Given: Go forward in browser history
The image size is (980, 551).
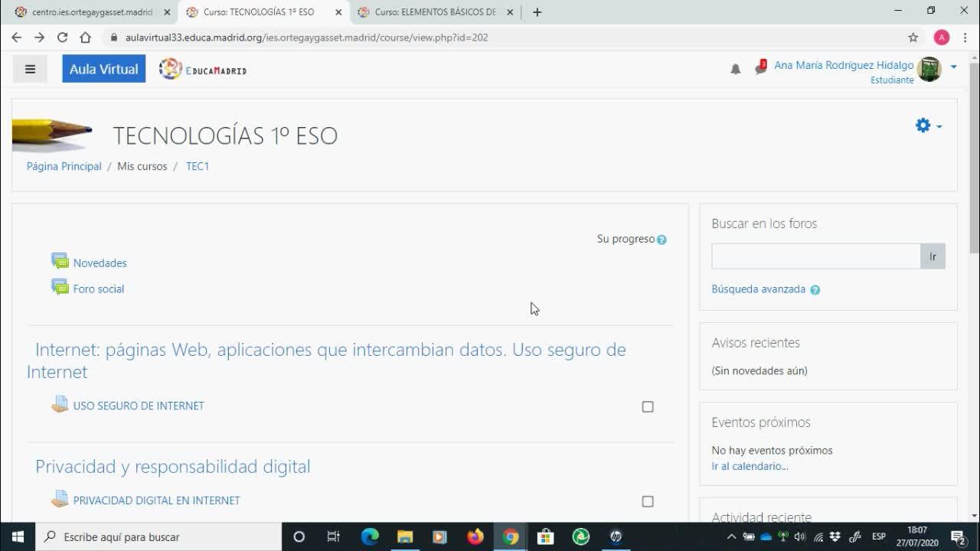Looking at the screenshot, I should pos(40,37).
